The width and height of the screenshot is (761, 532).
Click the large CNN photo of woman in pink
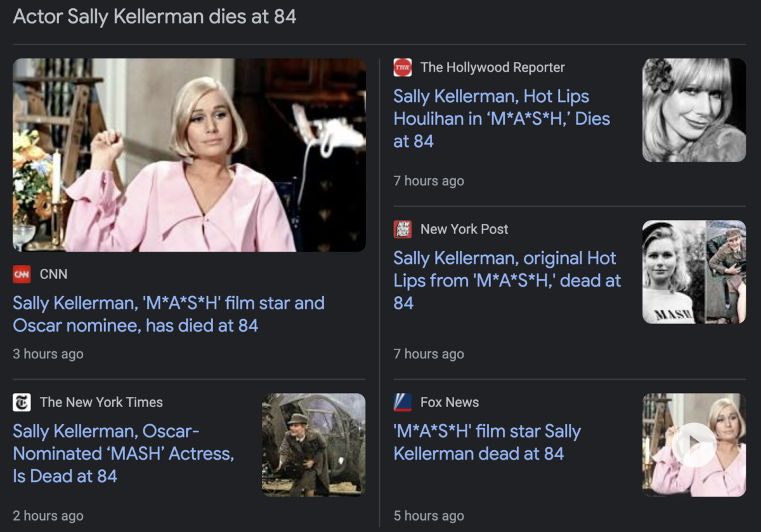pos(189,155)
